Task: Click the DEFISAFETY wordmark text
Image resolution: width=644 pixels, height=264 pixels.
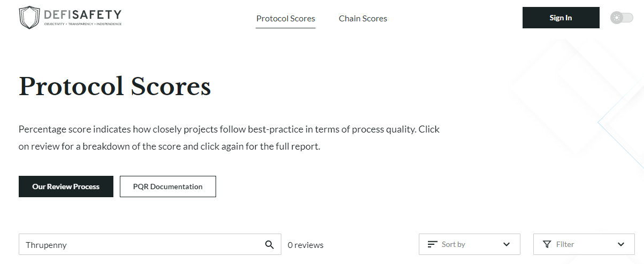Action: click(x=83, y=14)
